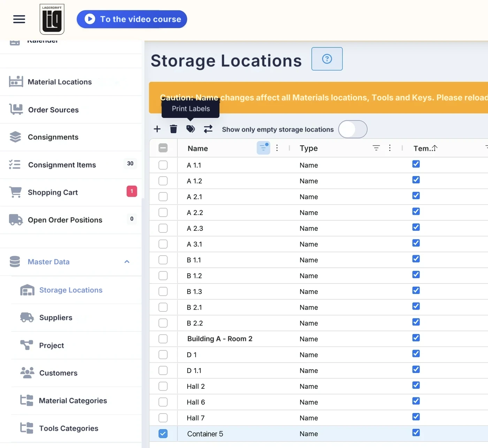488x448 pixels.
Task: Toggle the select-all header checkbox
Action: click(163, 148)
